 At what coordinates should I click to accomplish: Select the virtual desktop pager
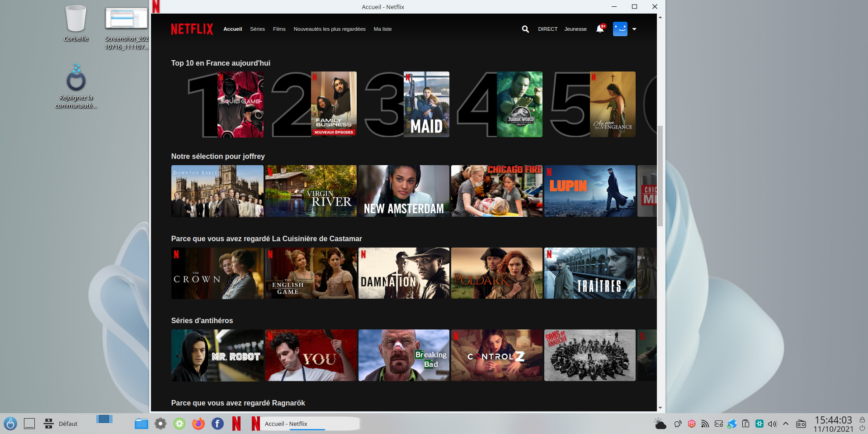104,419
